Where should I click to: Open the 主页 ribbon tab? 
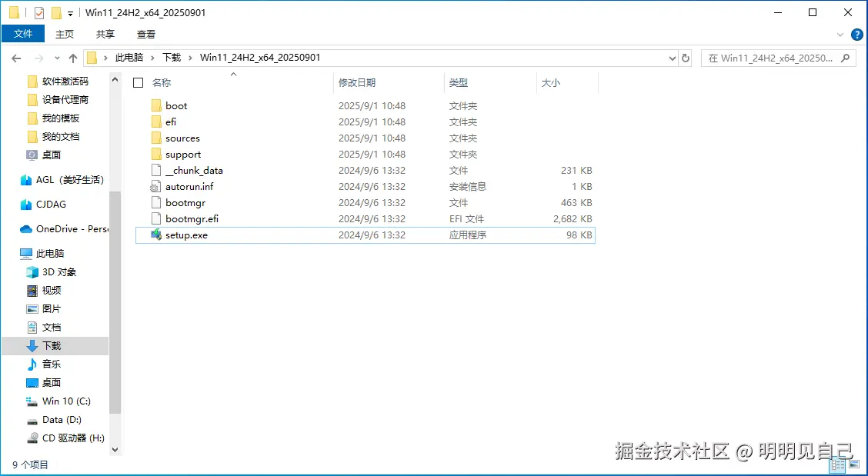[64, 35]
